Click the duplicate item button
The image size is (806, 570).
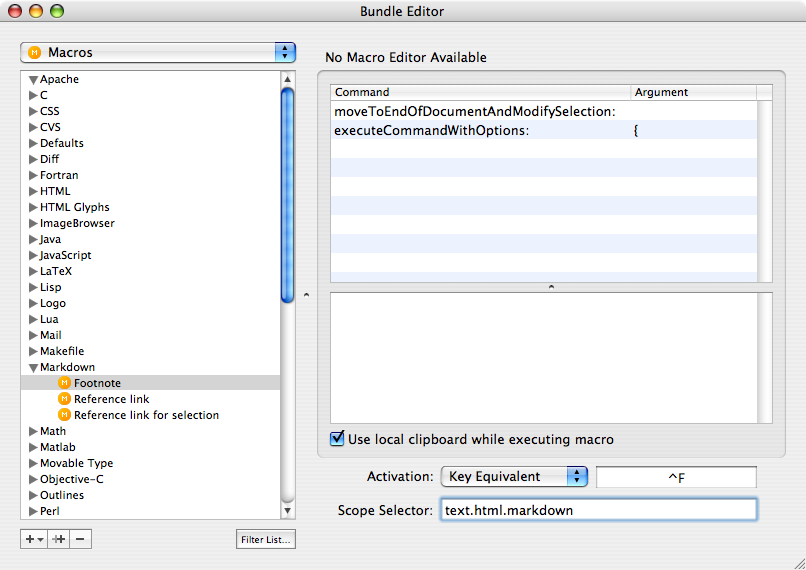coord(59,539)
